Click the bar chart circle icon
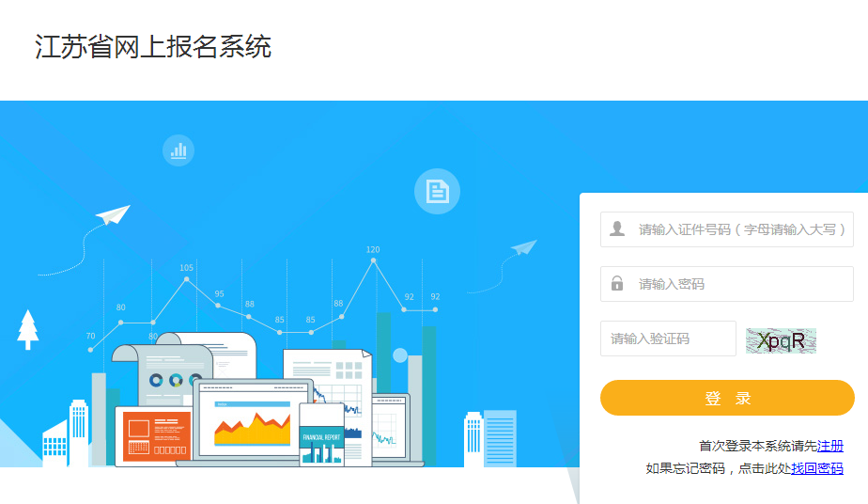The height and width of the screenshot is (504, 868). 178,150
